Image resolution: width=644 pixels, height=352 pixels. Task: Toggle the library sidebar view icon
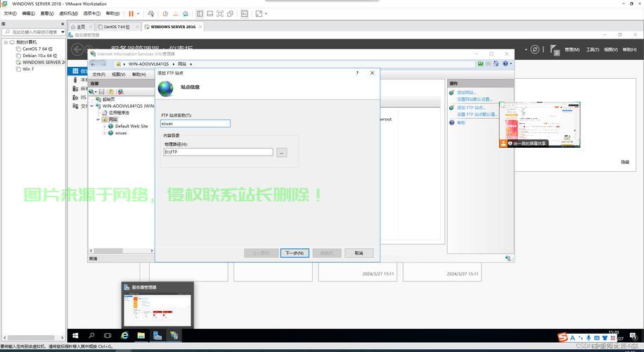pyautogui.click(x=200, y=13)
